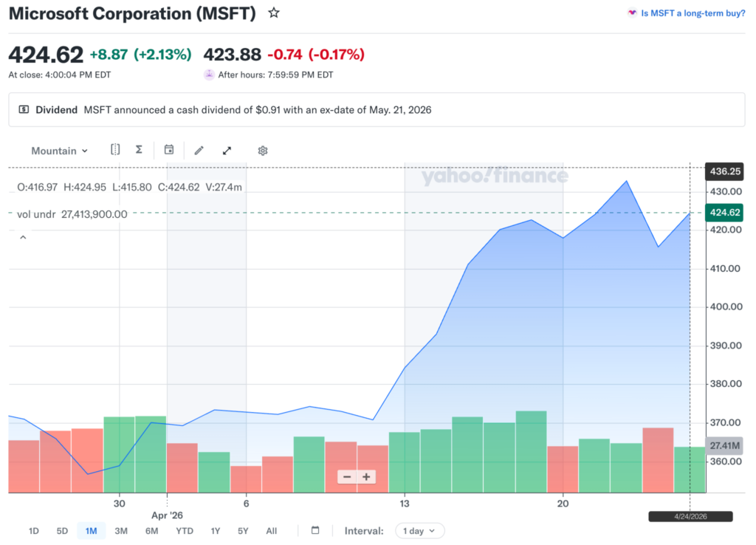Image resolution: width=756 pixels, height=545 pixels.
Task: Click the events calendar icon in chart toolbar
Action: point(169,150)
